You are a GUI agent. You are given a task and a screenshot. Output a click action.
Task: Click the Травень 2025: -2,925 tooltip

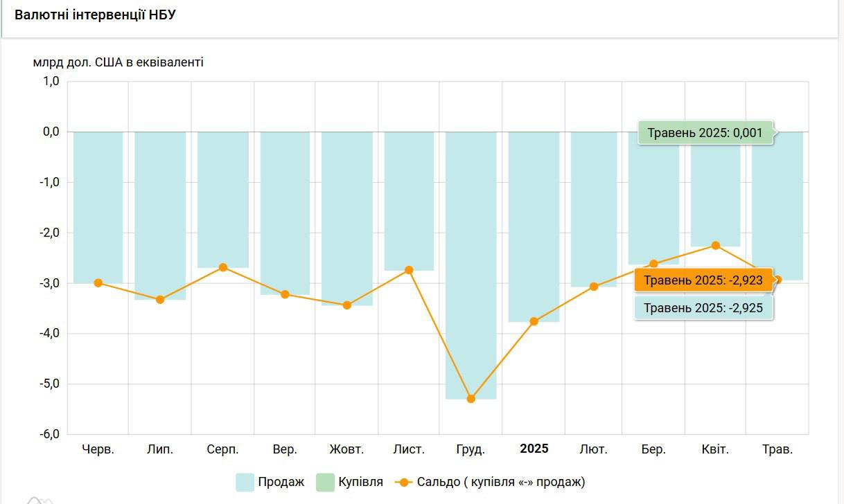pyautogui.click(x=703, y=308)
